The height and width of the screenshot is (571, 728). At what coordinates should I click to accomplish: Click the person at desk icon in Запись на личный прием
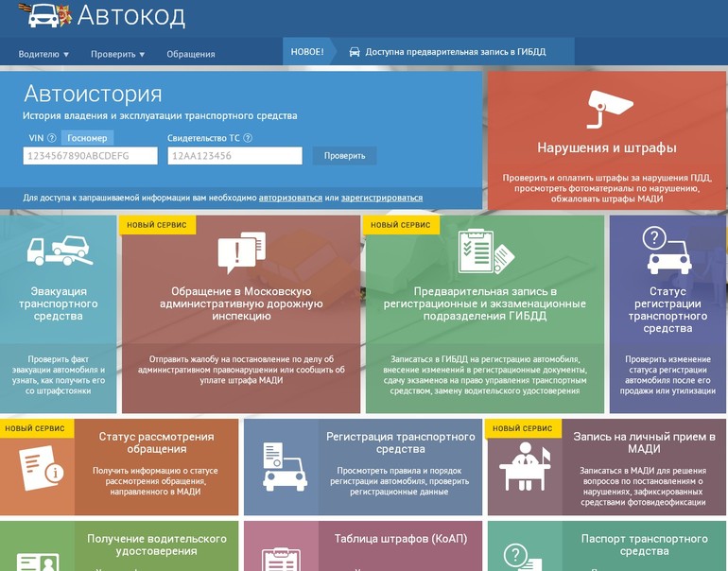click(525, 466)
